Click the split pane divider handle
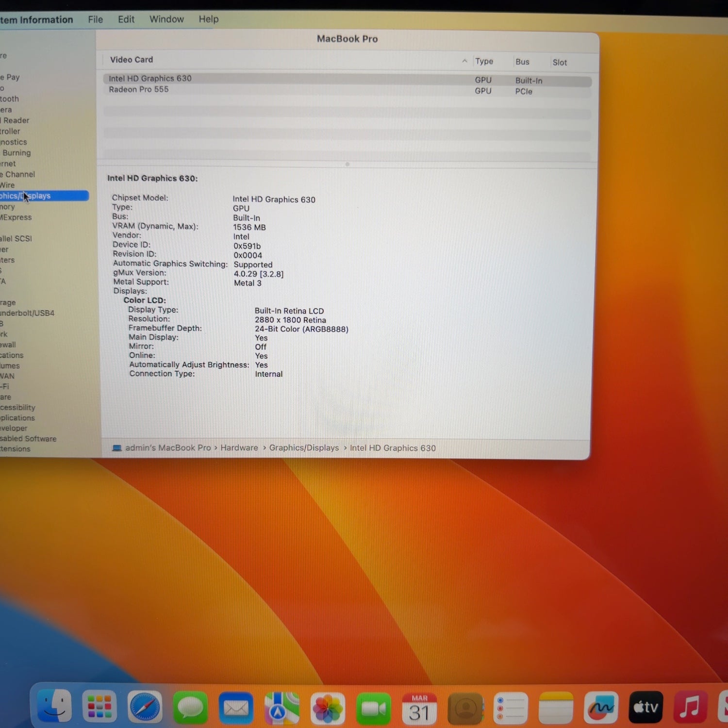The image size is (728, 728). tap(347, 165)
